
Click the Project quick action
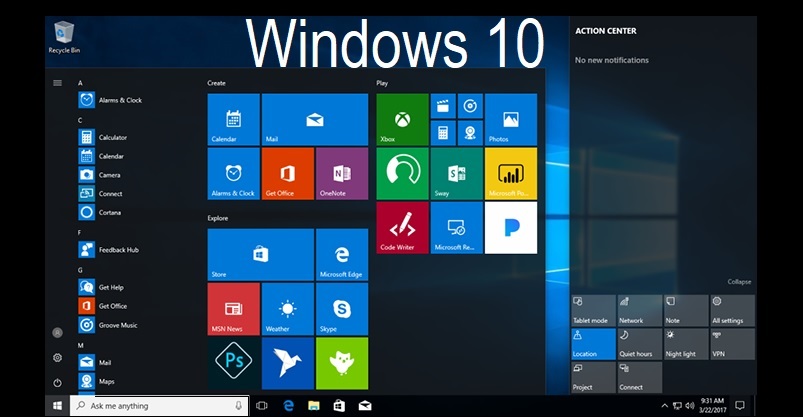tap(594, 377)
